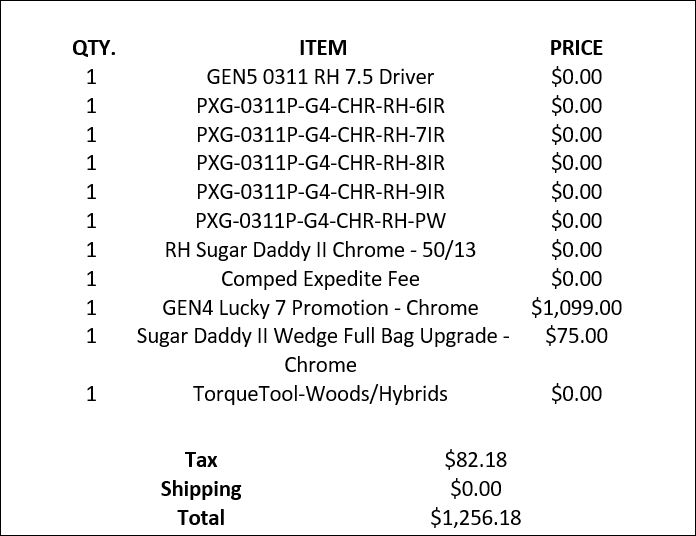Image resolution: width=696 pixels, height=536 pixels.
Task: Select the GEN5 0311 RH 7.5 Driver item
Action: click(320, 76)
